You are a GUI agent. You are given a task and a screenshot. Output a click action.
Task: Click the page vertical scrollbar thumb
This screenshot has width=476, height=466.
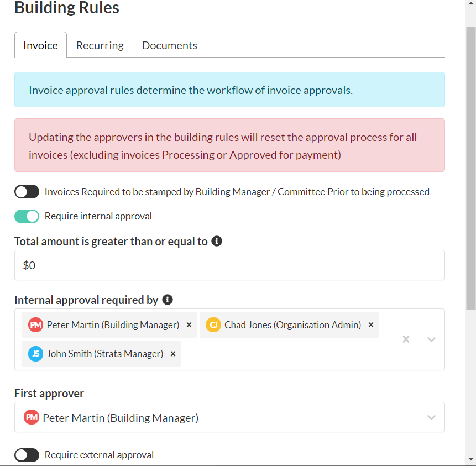470,166
